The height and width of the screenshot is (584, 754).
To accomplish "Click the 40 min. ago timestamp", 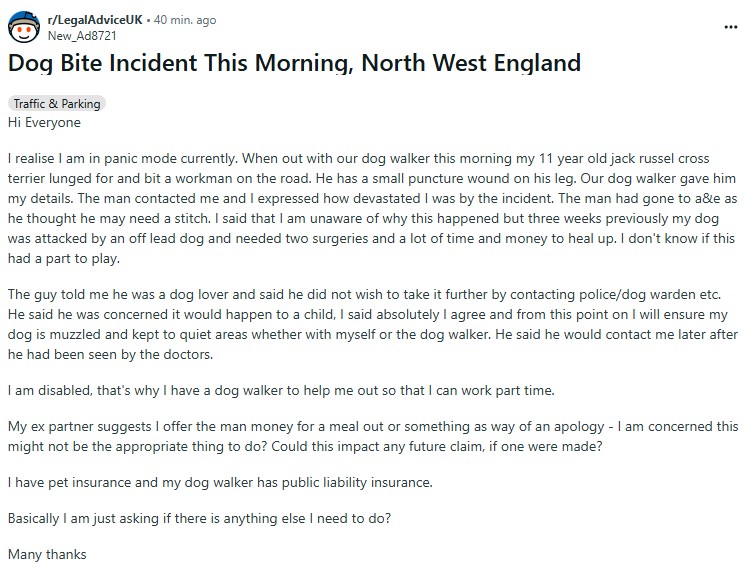I will pos(185,20).
